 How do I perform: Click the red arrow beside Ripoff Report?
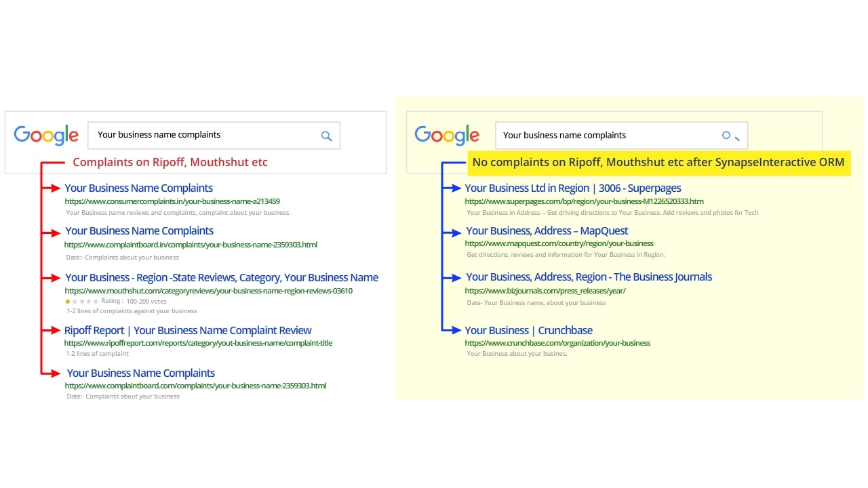[x=52, y=330]
